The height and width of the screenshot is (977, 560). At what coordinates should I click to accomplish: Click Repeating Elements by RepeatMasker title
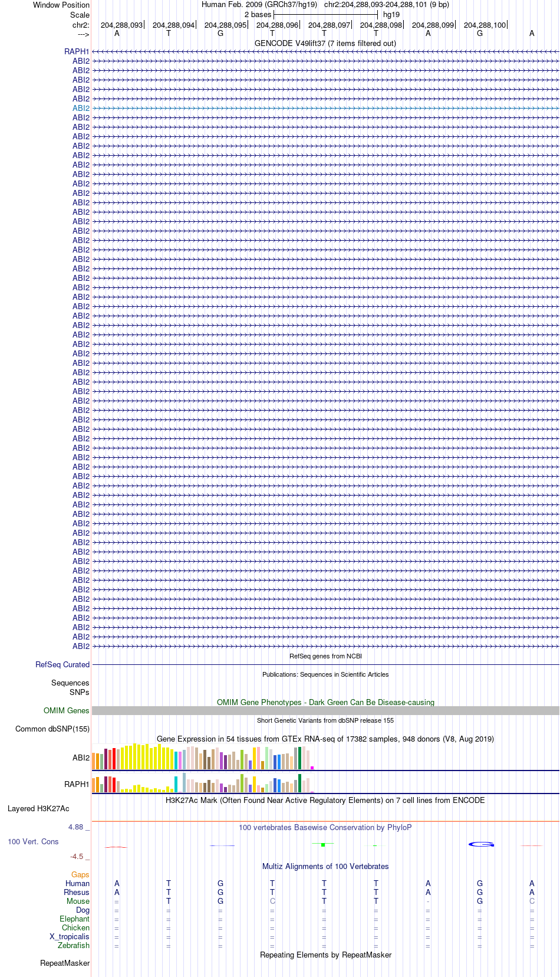click(325, 955)
